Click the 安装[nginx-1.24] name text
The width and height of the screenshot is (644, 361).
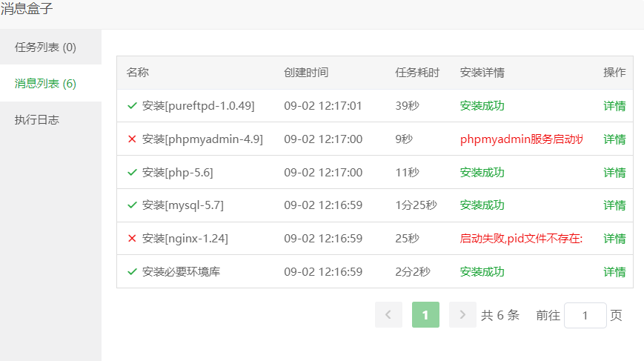[185, 238]
